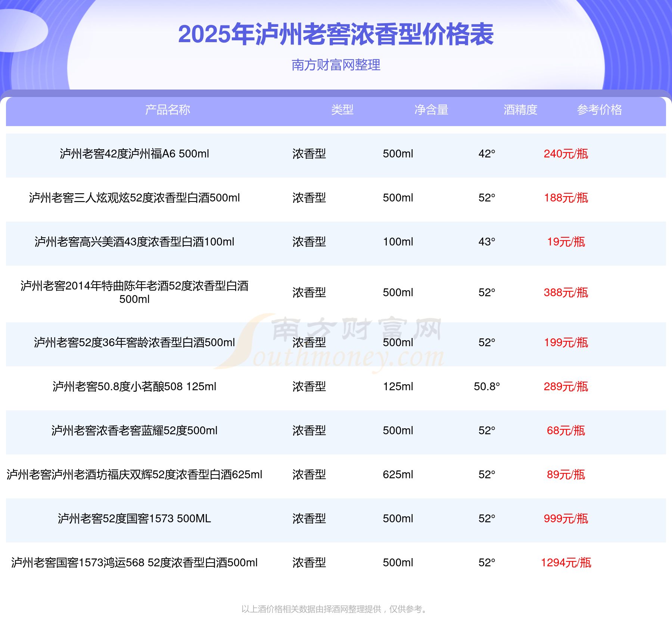The height and width of the screenshot is (626, 672).
Task: Click the price 199元/瓶
Action: click(x=566, y=342)
